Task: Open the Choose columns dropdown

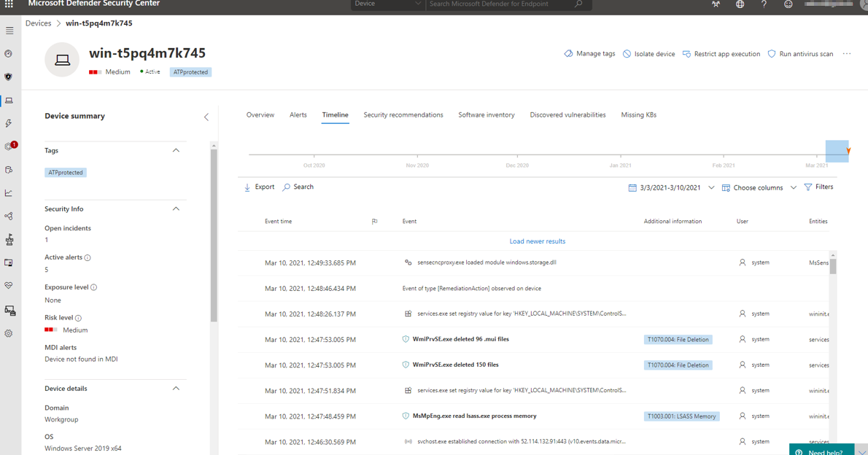Action: [759, 187]
